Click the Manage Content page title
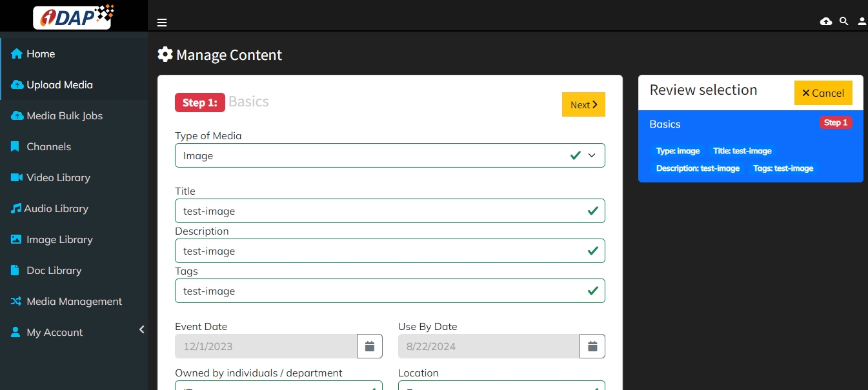 point(229,55)
